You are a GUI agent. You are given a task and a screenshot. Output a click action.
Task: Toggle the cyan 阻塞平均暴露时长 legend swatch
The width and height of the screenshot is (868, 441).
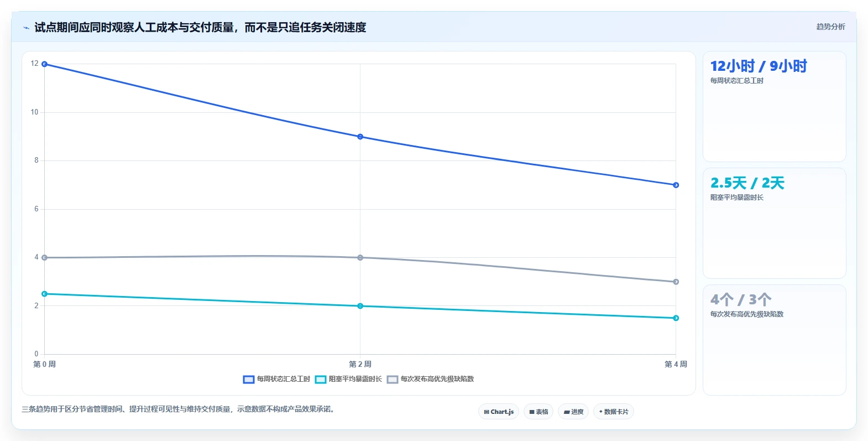click(x=321, y=380)
